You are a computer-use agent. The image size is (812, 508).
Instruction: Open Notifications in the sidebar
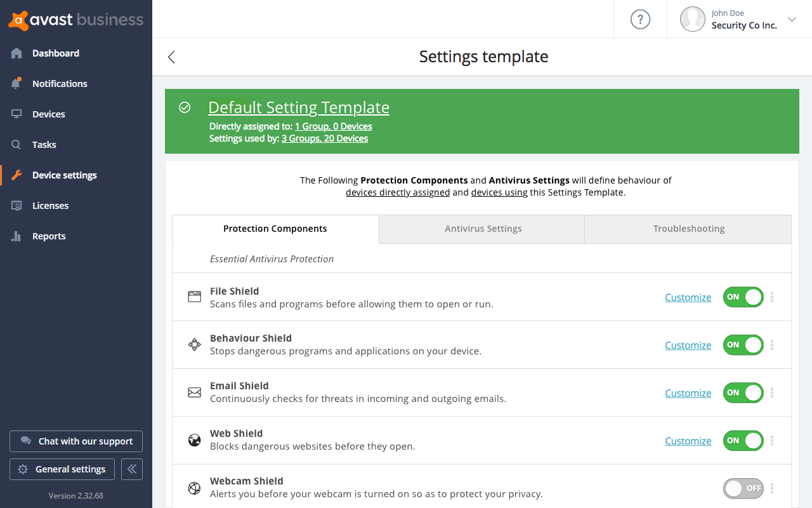coord(60,83)
